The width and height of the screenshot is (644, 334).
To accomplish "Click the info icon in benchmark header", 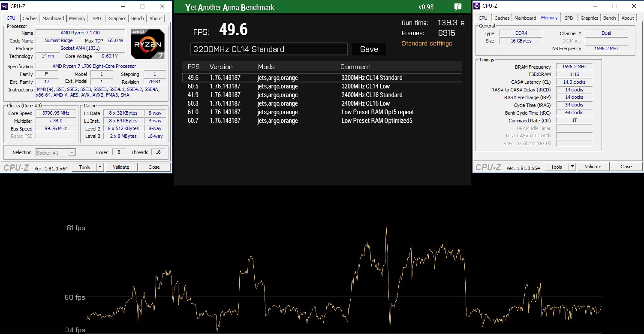I will [457, 7].
